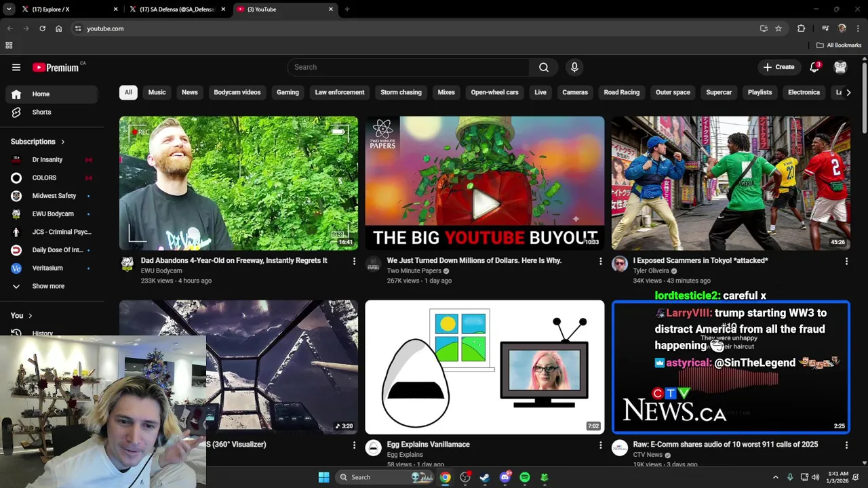The height and width of the screenshot is (488, 868).
Task: Open the YouTube account avatar menu
Action: [840, 67]
